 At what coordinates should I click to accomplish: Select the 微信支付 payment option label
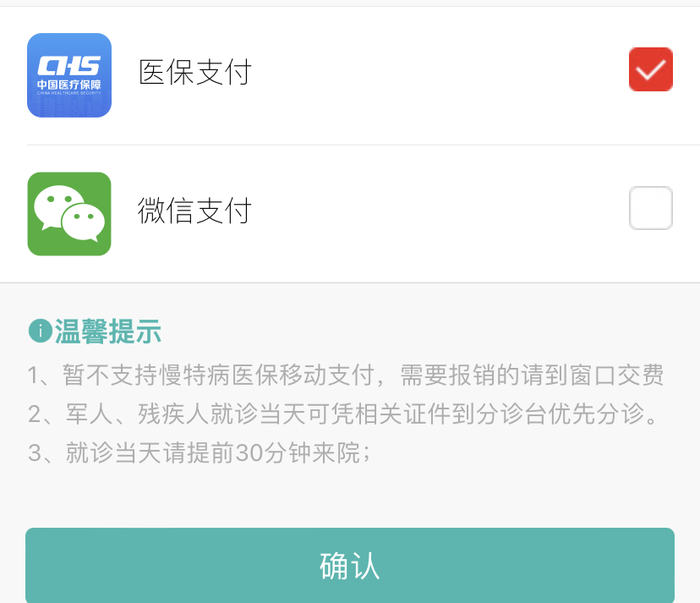tap(194, 211)
